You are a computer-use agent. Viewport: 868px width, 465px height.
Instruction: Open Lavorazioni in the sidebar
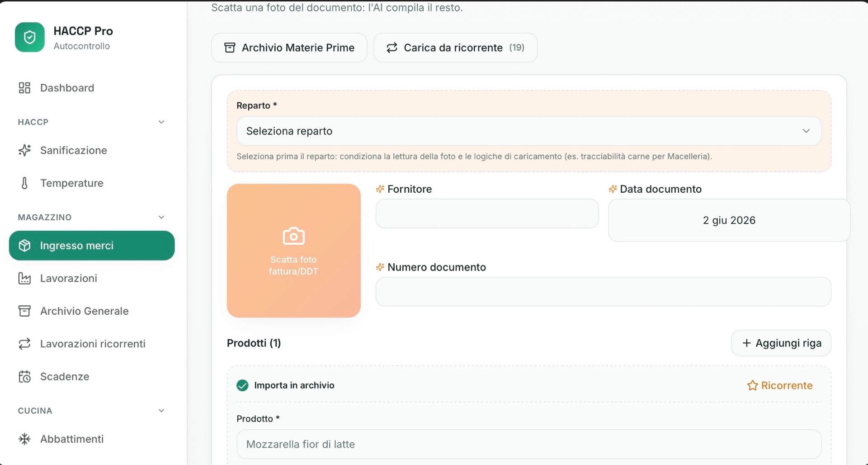pos(92,278)
